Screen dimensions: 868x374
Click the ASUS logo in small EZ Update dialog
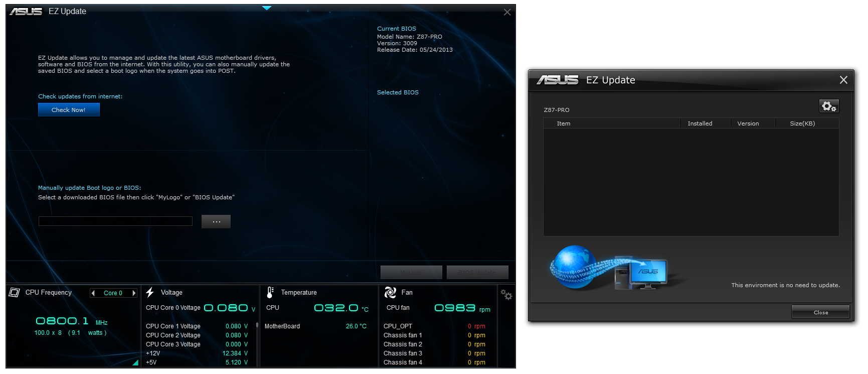pyautogui.click(x=557, y=80)
